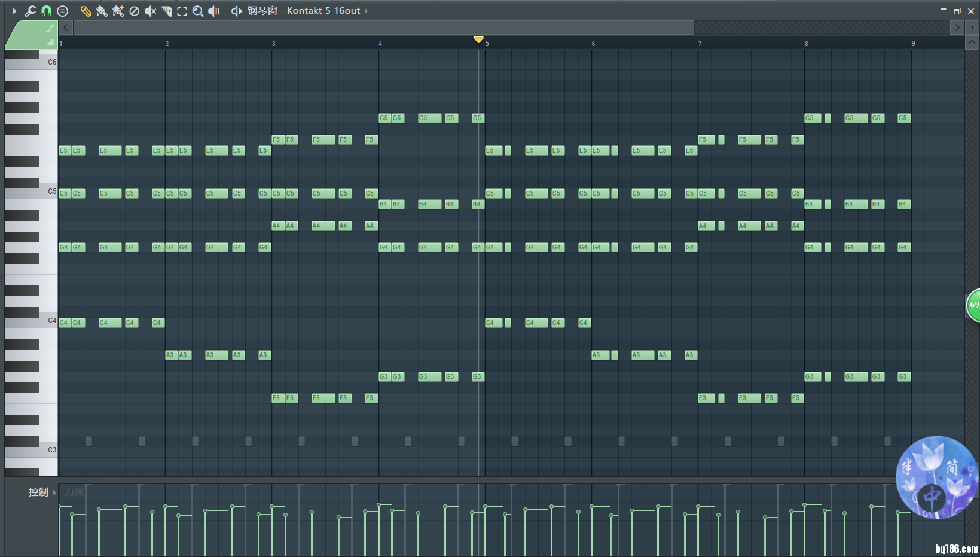980x557 pixels.
Task: Click bar 2 on the timeline ruler
Action: point(167,44)
